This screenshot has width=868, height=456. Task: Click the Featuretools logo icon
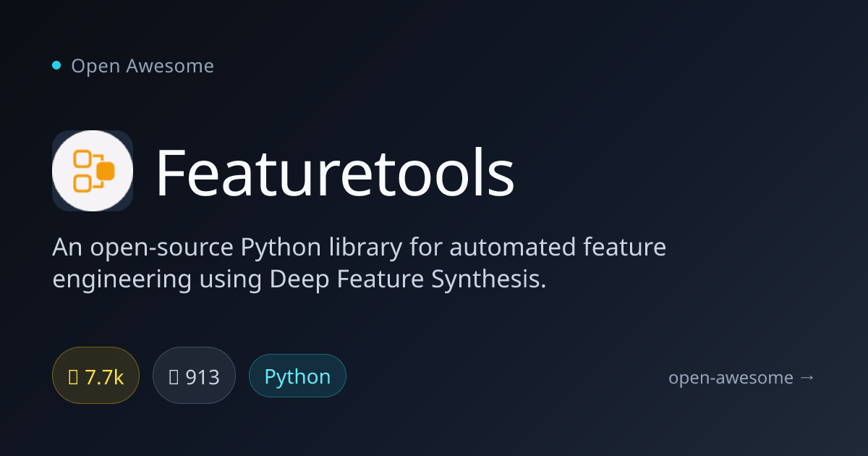pos(93,171)
